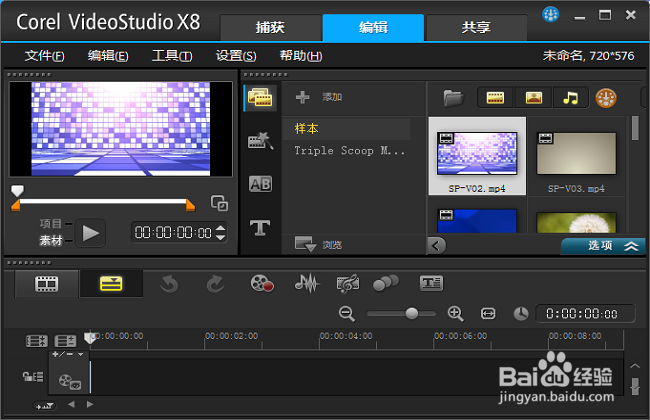Select the SP-V02.mp4 thumbnail
Image resolution: width=650 pixels, height=420 pixels.
tap(477, 156)
